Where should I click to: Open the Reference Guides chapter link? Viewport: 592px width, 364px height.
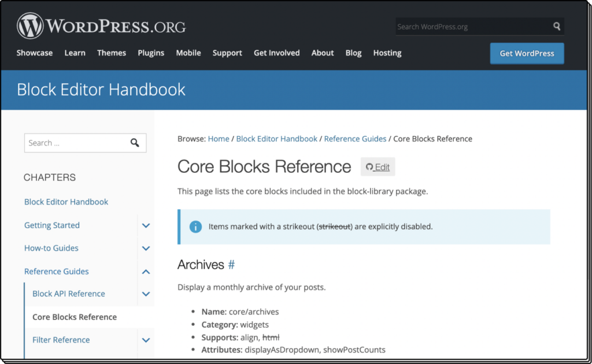tap(57, 271)
